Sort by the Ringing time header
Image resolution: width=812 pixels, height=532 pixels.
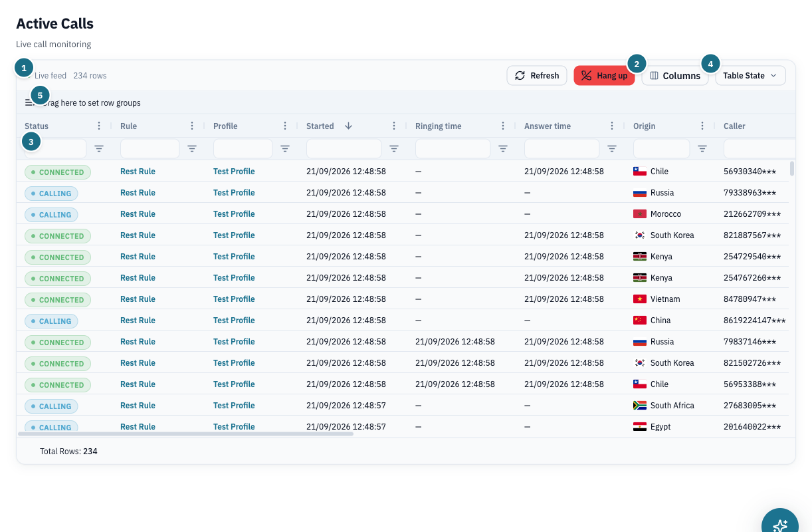pyautogui.click(x=438, y=126)
